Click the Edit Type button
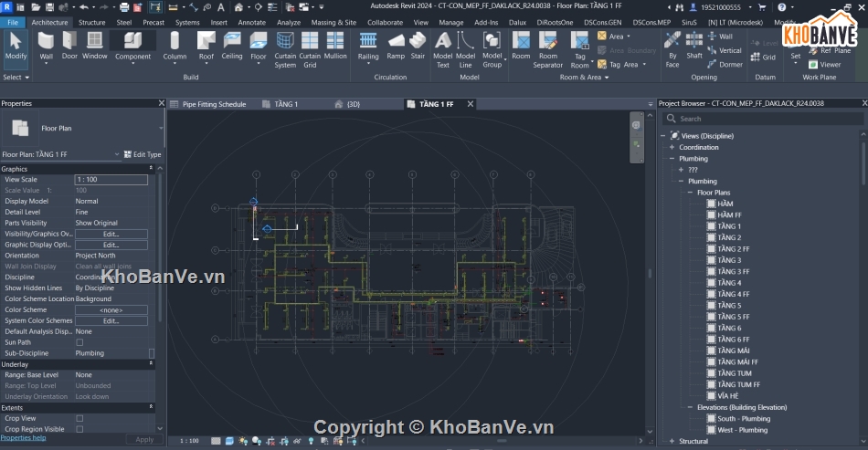868x450 pixels. pyautogui.click(x=143, y=155)
